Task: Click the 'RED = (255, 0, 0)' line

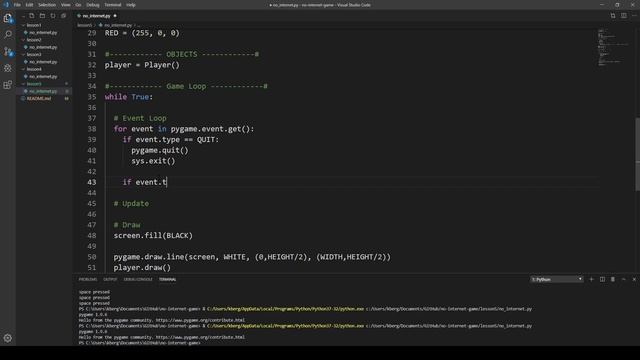Action: [x=142, y=33]
